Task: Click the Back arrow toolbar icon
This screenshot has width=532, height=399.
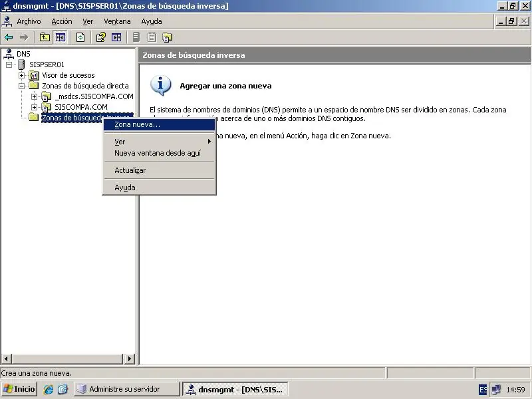Action: [x=9, y=37]
